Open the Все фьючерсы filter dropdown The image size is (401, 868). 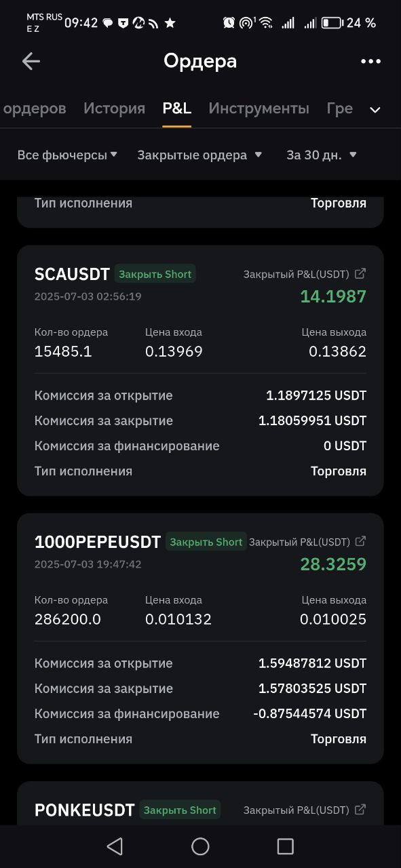coord(67,155)
